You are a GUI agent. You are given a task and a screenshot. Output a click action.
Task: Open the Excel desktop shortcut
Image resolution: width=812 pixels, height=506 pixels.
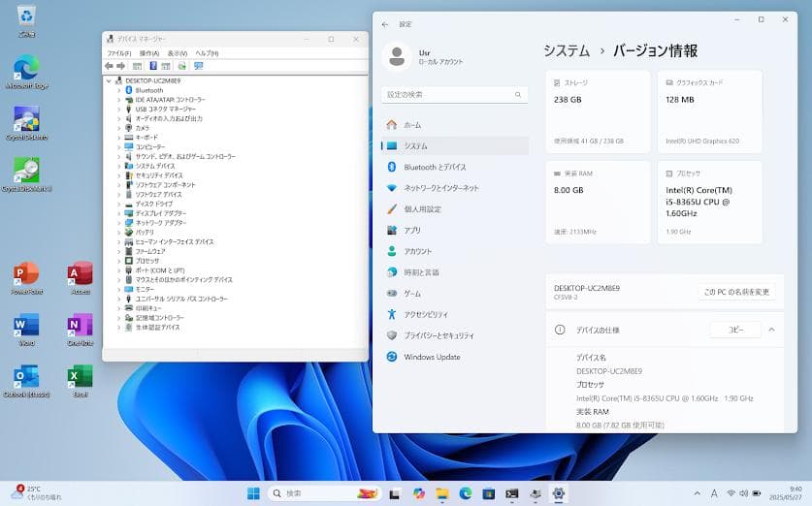tap(81, 381)
